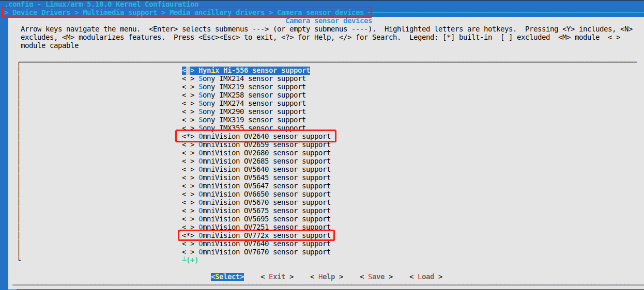Click OmniVision OV5695 sensor support entry
The height and width of the screenshot is (290, 644).
(256, 219)
